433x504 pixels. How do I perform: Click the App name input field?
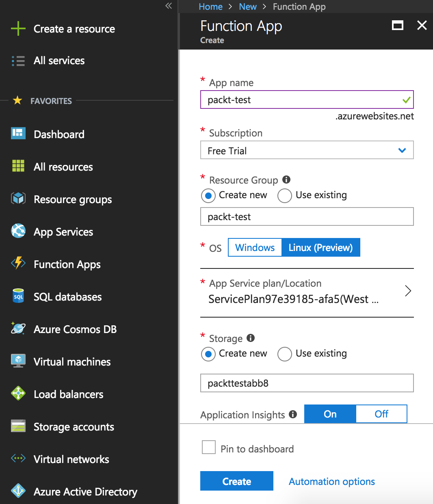click(307, 100)
